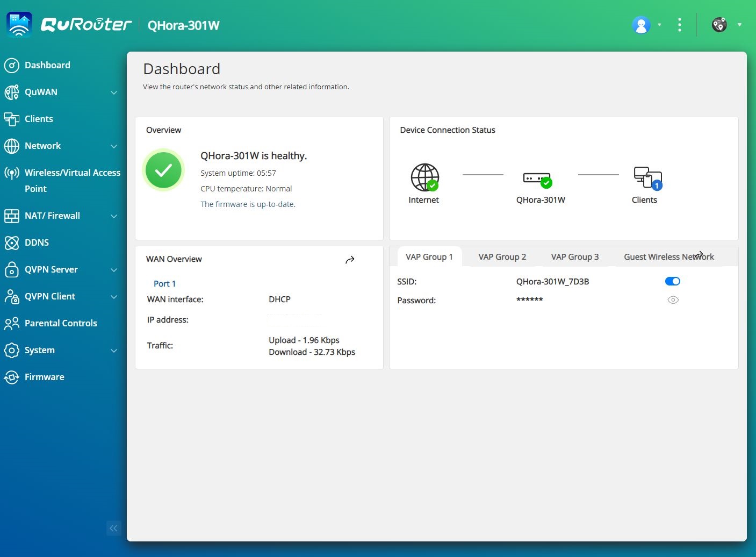This screenshot has width=756, height=557.
Task: Collapse the sidebar with double-chevron button
Action: (x=113, y=529)
